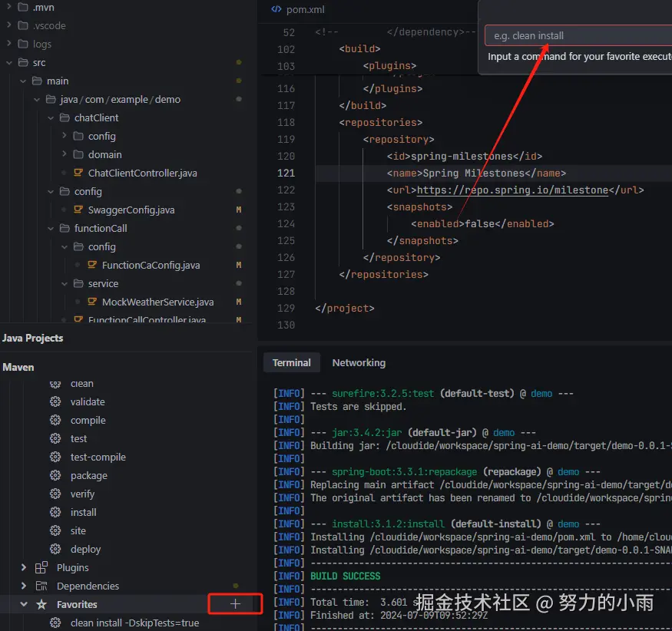This screenshot has width=672, height=631.
Task: Expand the logs folder chevron
Action: click(x=9, y=44)
